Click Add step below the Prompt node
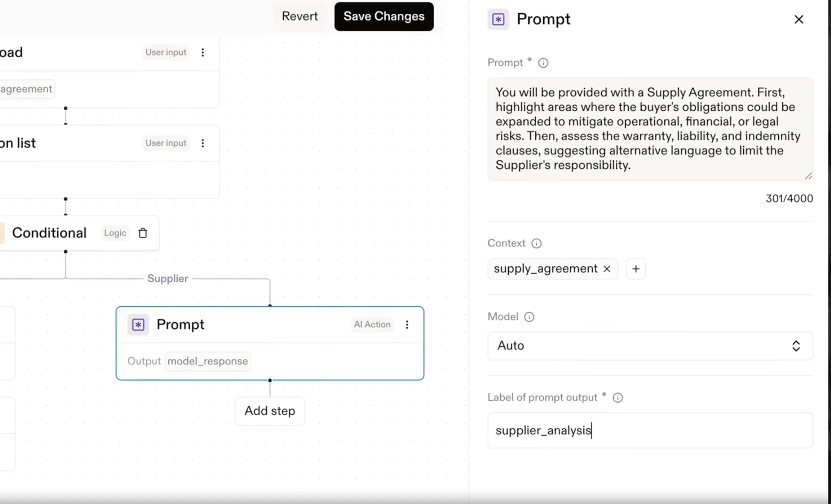The height and width of the screenshot is (504, 831). 270,411
